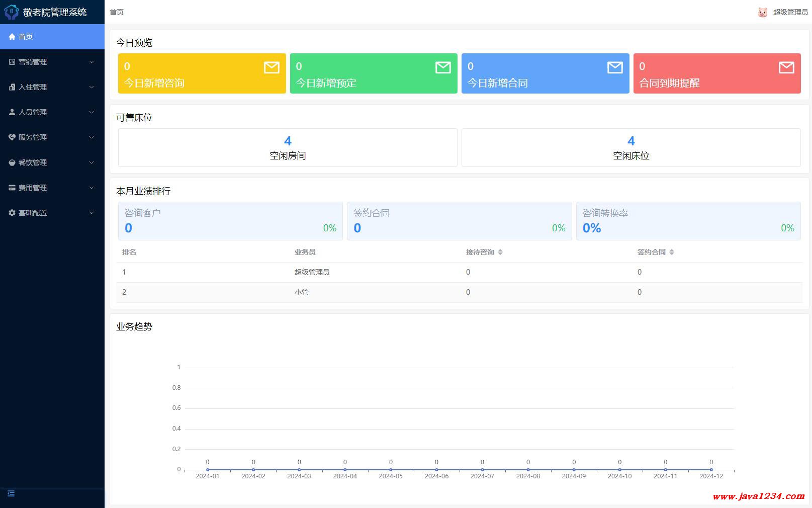Image resolution: width=812 pixels, height=508 pixels.
Task: Collapse the sidebar with the fold icon
Action: coord(11,493)
